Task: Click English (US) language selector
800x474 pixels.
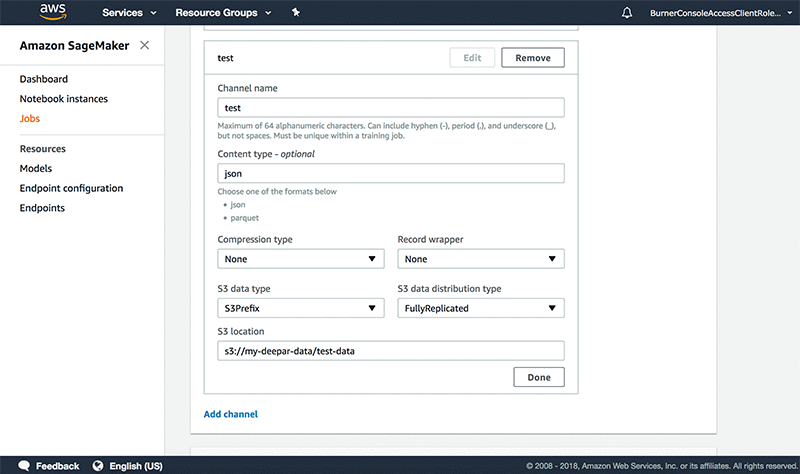Action: coord(136,466)
